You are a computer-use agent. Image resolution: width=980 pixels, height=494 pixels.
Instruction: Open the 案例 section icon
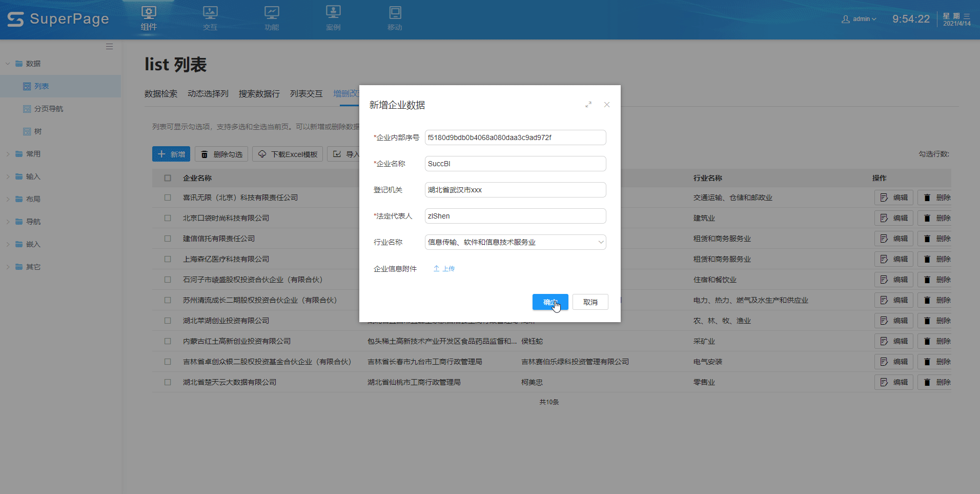(333, 13)
